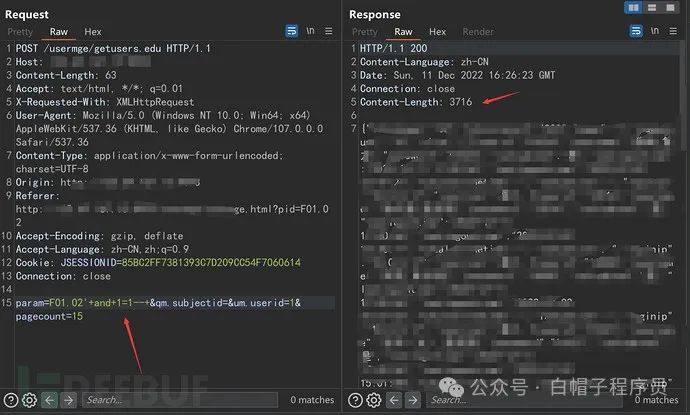Select side-by-side layout view icon
690x415 pixels.
click(633, 7)
